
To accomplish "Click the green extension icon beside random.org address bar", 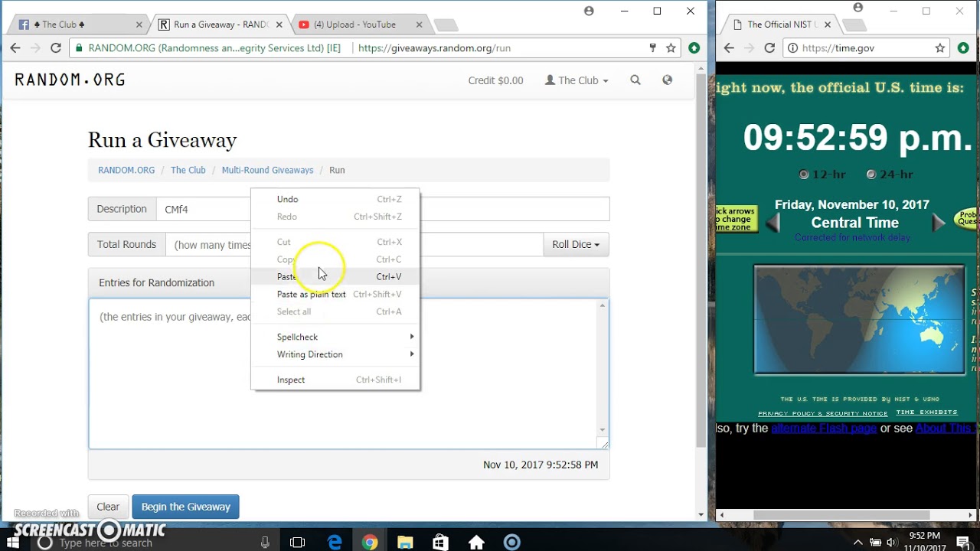I will [694, 47].
